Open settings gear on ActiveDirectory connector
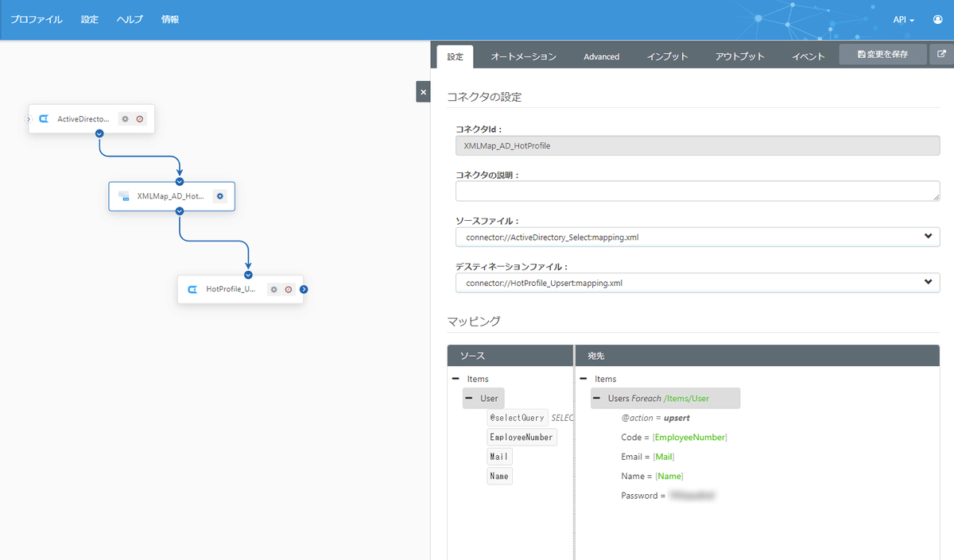Viewport: 954px width, 560px height. tap(125, 119)
